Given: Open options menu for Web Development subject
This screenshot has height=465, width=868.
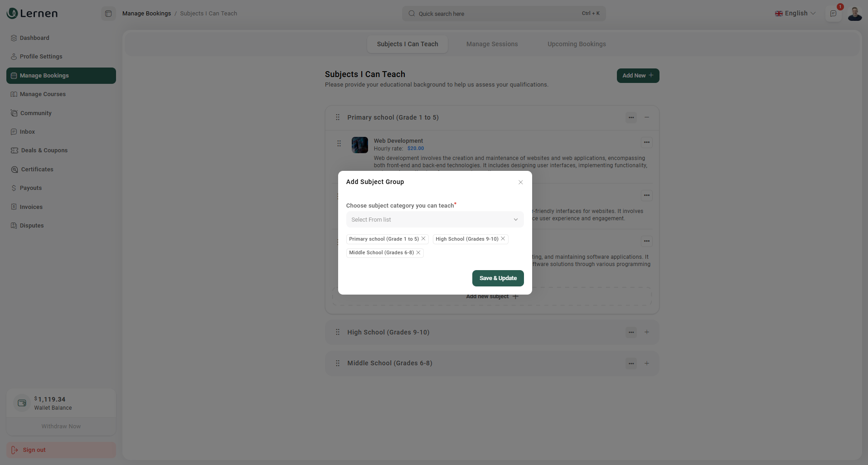Looking at the screenshot, I should [x=646, y=142].
